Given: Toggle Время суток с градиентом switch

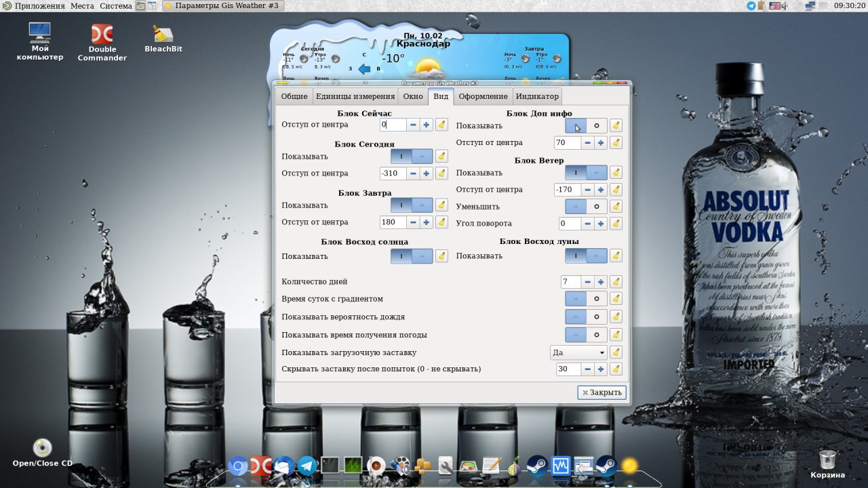Looking at the screenshot, I should (586, 298).
